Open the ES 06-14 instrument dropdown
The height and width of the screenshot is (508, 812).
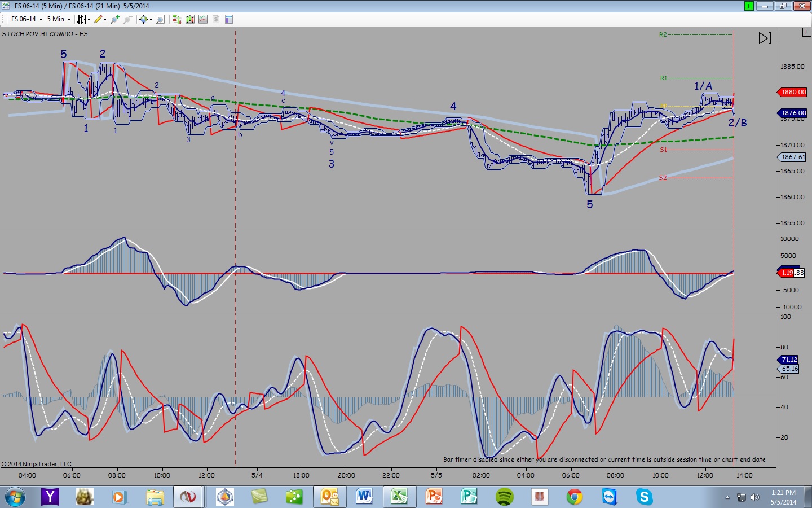coord(27,19)
